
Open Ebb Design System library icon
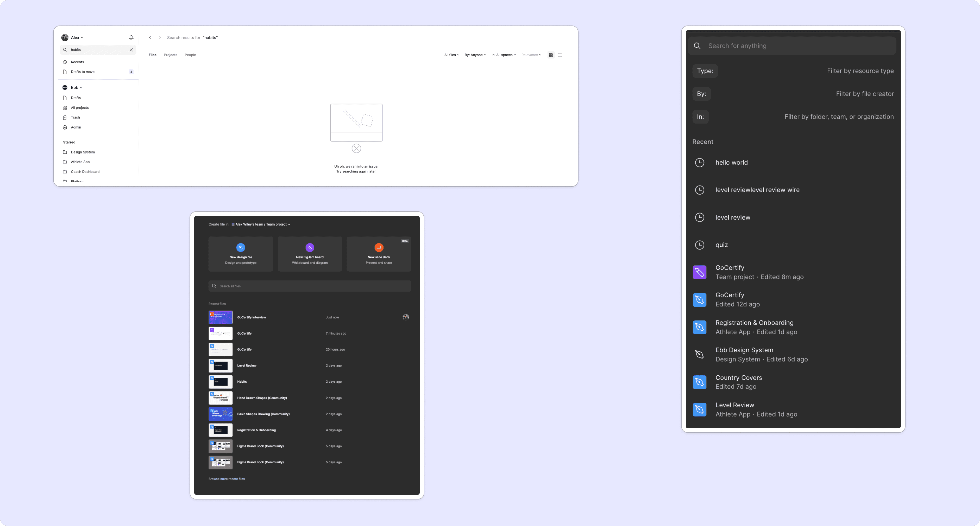tap(700, 355)
